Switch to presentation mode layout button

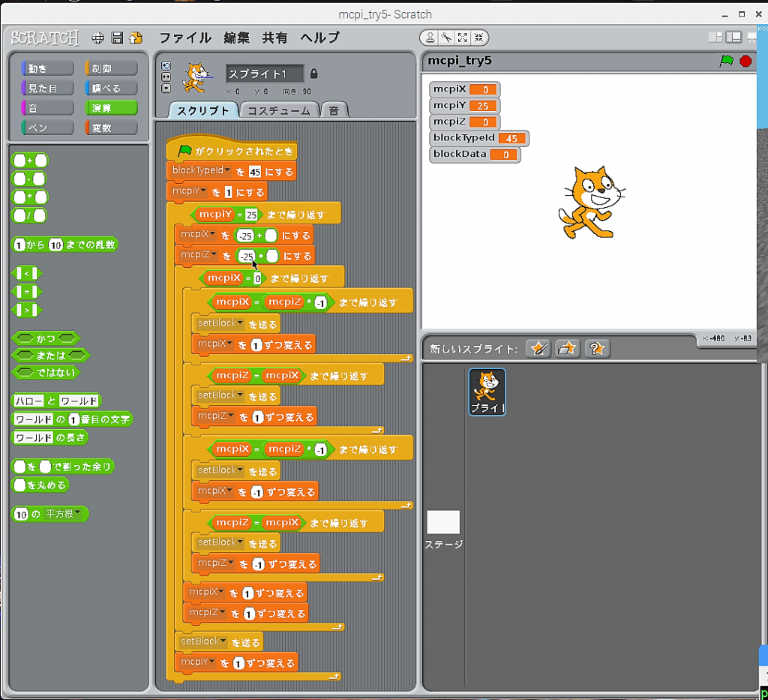tap(752, 38)
